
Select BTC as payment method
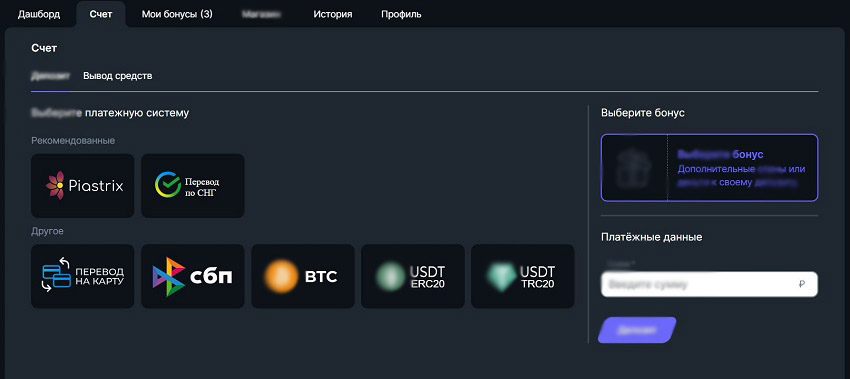(302, 276)
